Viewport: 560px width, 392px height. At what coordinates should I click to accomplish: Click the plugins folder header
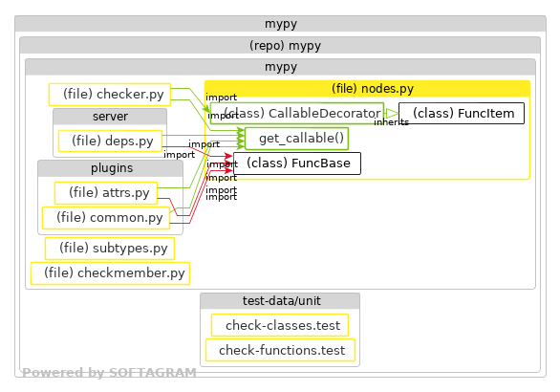tap(110, 168)
